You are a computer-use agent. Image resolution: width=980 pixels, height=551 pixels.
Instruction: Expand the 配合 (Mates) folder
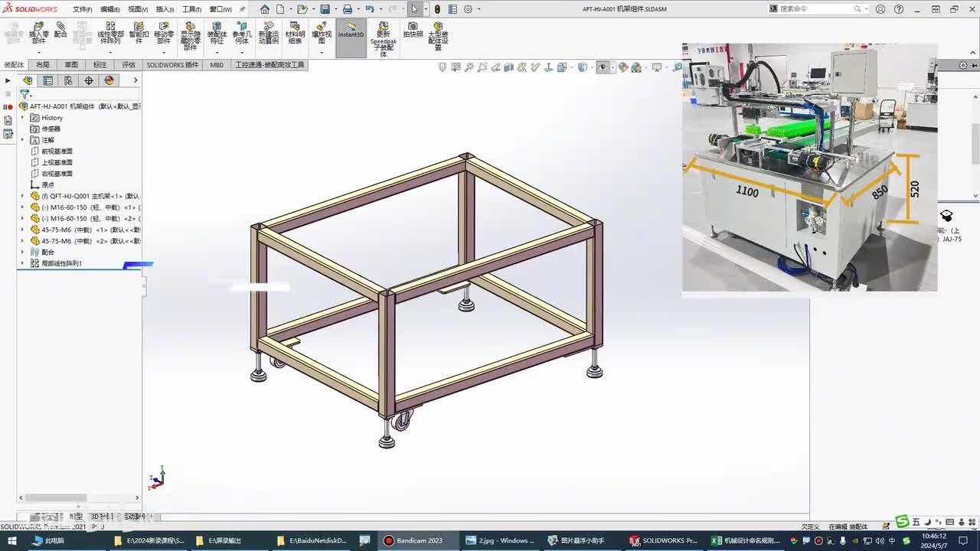[x=22, y=252]
